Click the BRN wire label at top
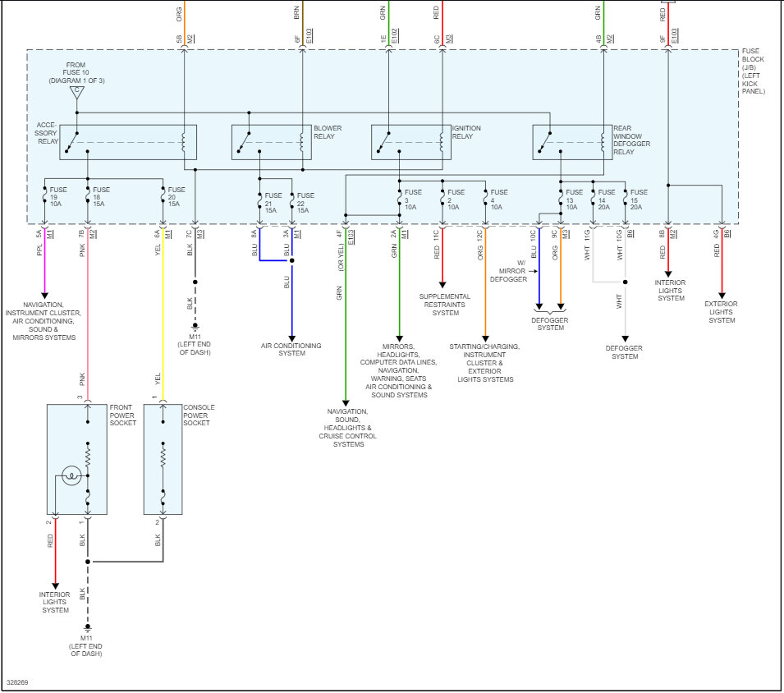784x693 pixels. [x=296, y=13]
